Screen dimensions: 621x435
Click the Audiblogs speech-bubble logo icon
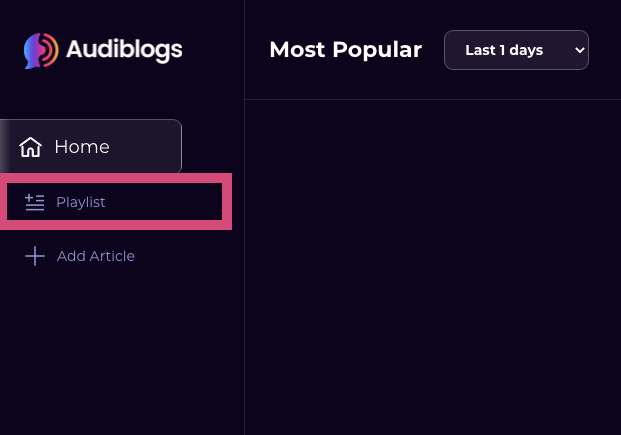[x=41, y=50]
